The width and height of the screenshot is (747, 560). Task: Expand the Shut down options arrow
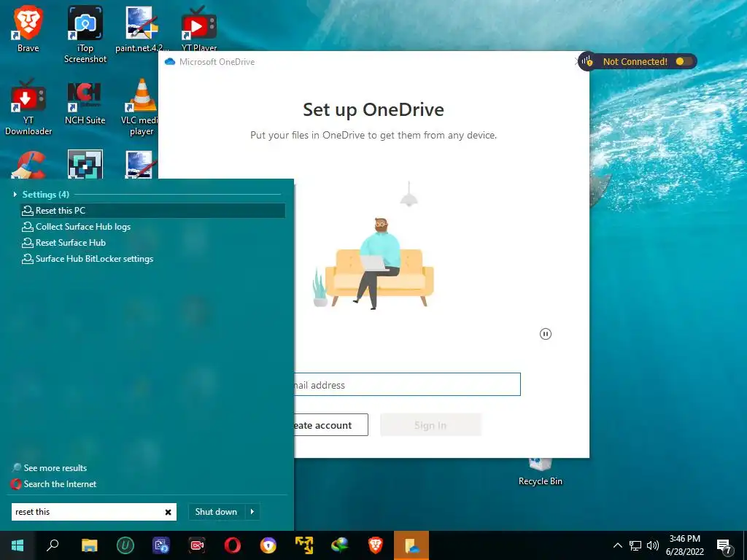click(252, 512)
